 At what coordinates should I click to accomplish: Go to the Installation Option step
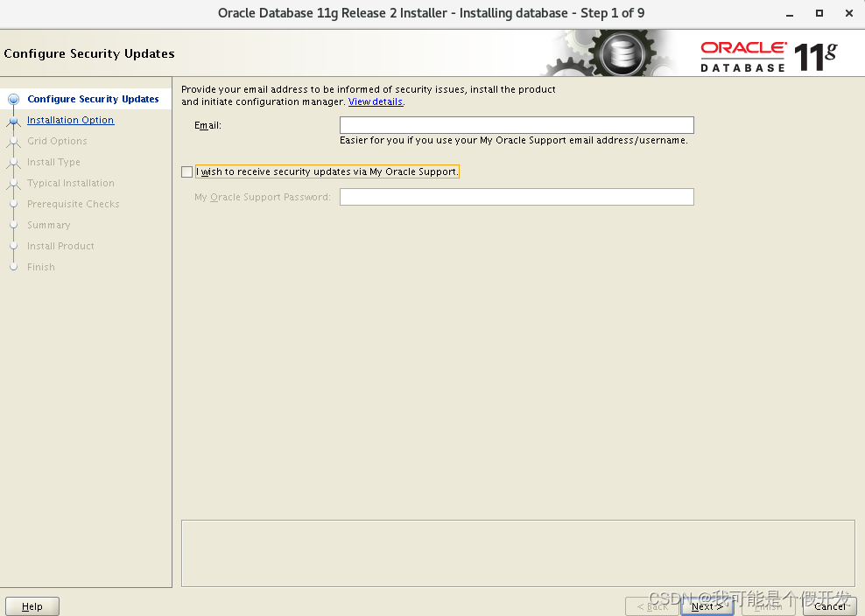tap(71, 120)
